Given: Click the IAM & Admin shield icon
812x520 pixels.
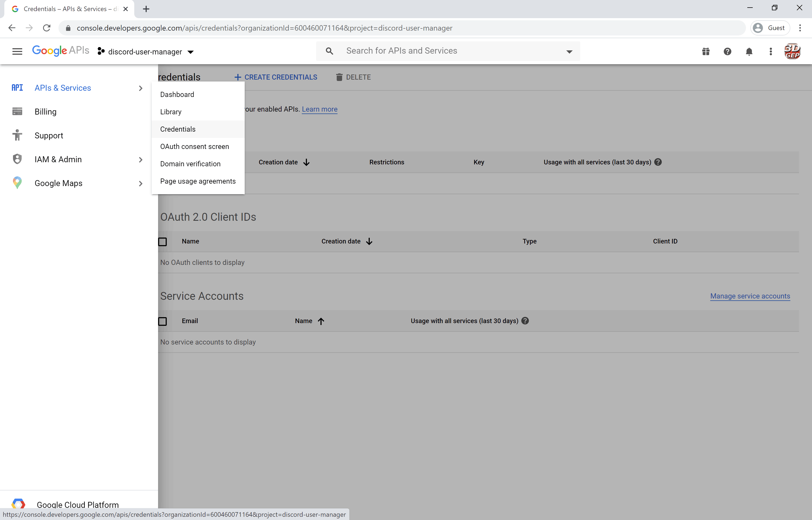Looking at the screenshot, I should click(x=17, y=159).
